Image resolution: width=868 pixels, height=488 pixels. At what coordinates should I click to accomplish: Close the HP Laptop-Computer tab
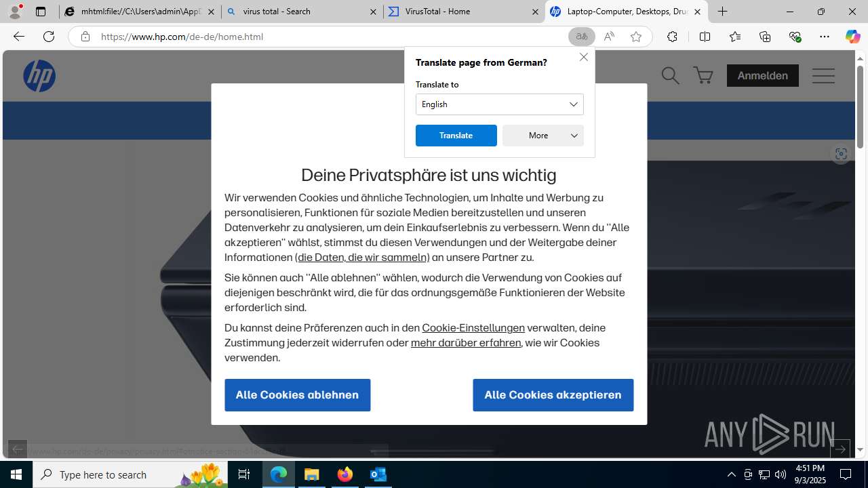697,12
